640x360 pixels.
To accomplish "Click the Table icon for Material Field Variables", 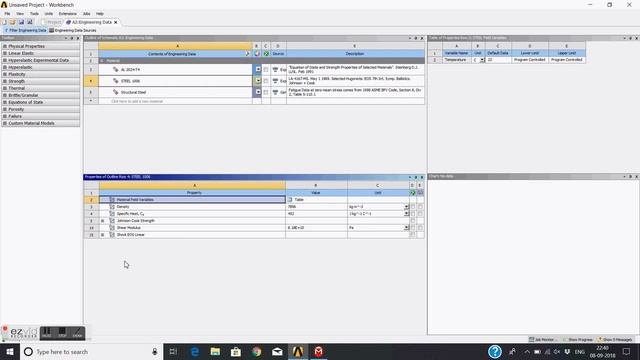I will coord(290,200).
